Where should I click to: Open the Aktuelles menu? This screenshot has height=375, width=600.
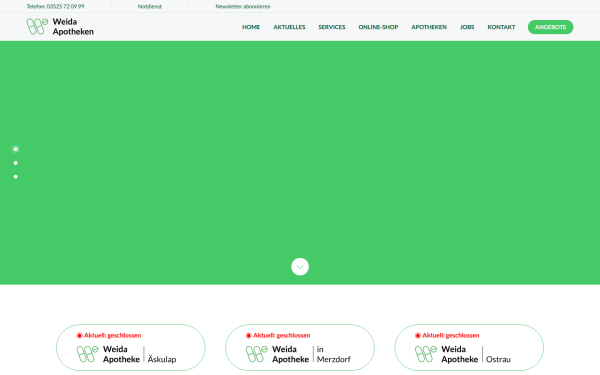point(289,27)
